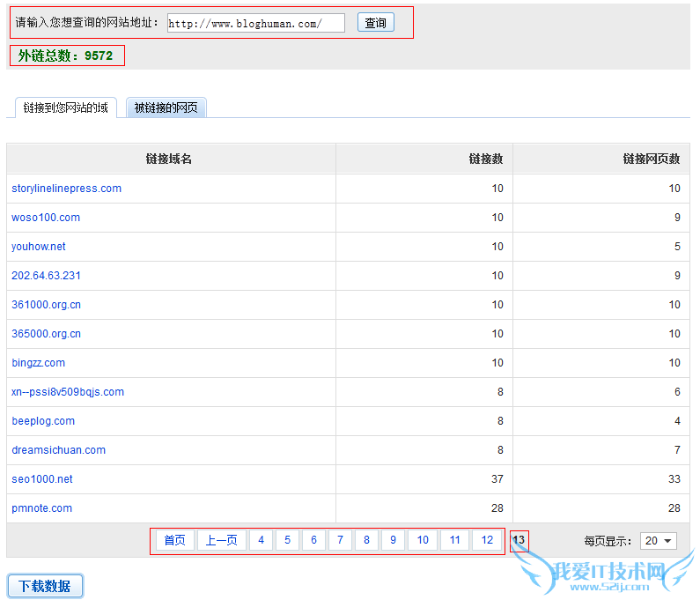
Task: Open the bingzz.com domain link
Action: point(38,363)
